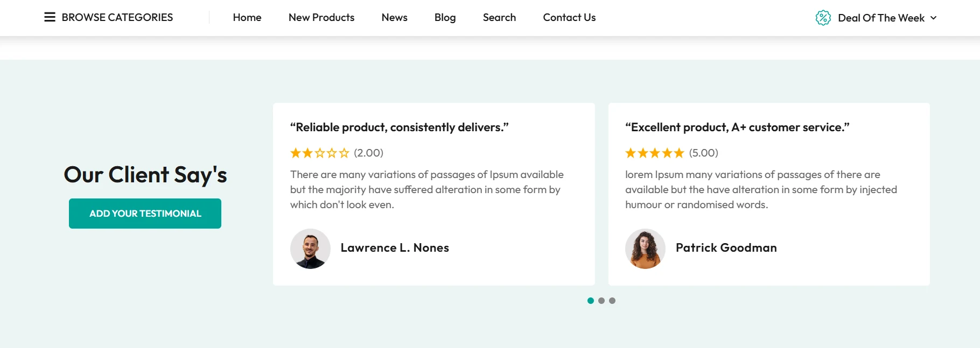
Task: Click the Deal Of The Week percent badge icon
Action: tap(823, 18)
